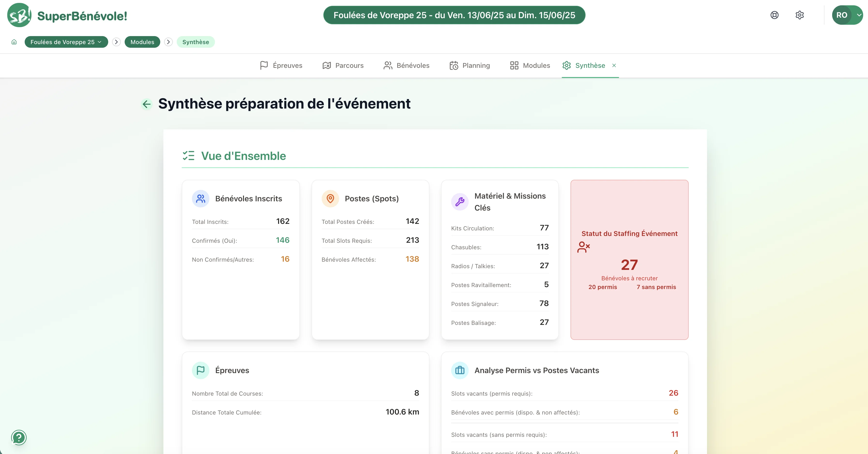Screen dimensions: 868x454
Task: Click the calendar icon in the Planning tab
Action: coord(454,65)
